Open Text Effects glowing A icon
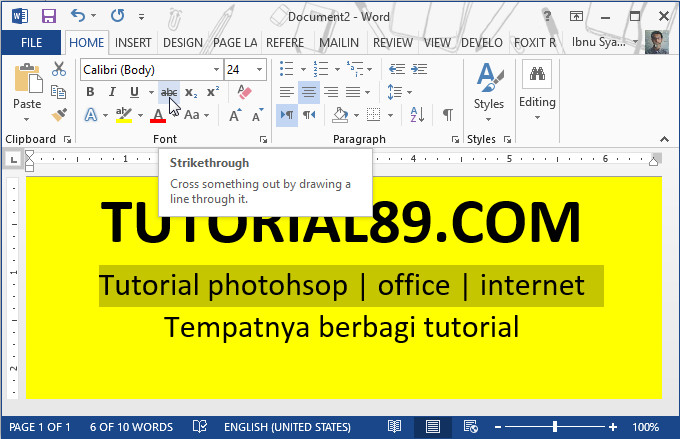680x439 pixels. 91,115
